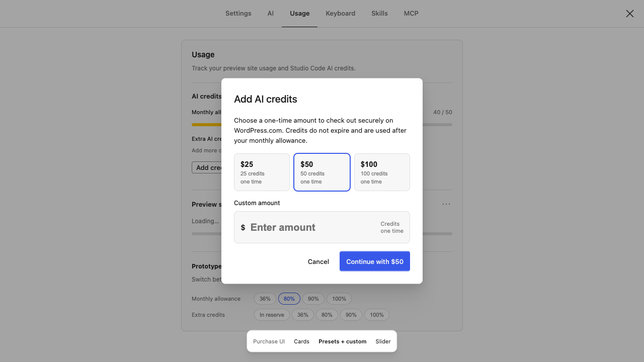Open the AI tab
The width and height of the screenshot is (644, 362).
tap(271, 14)
